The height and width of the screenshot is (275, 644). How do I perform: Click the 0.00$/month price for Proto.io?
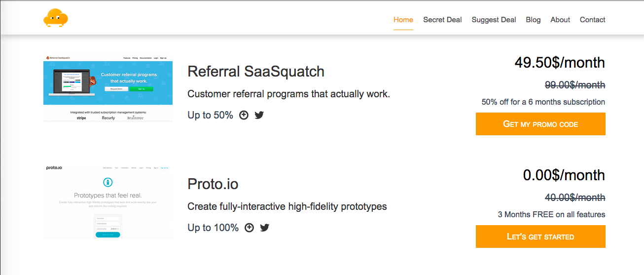click(x=564, y=175)
